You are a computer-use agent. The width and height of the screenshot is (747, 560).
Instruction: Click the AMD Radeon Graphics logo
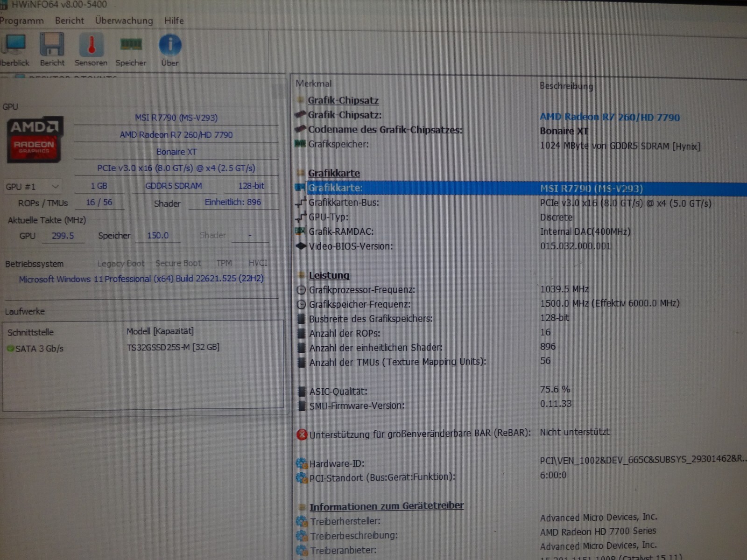[34, 140]
